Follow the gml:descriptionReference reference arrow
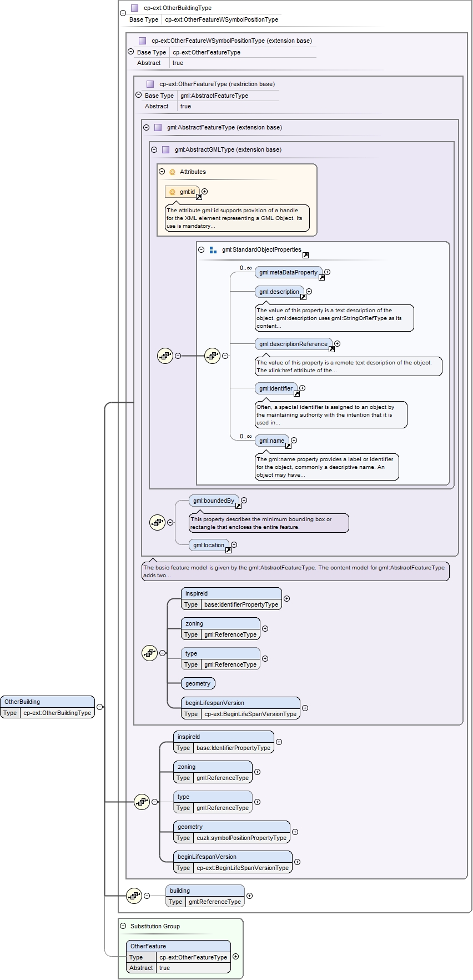The image size is (473, 980). click(331, 349)
